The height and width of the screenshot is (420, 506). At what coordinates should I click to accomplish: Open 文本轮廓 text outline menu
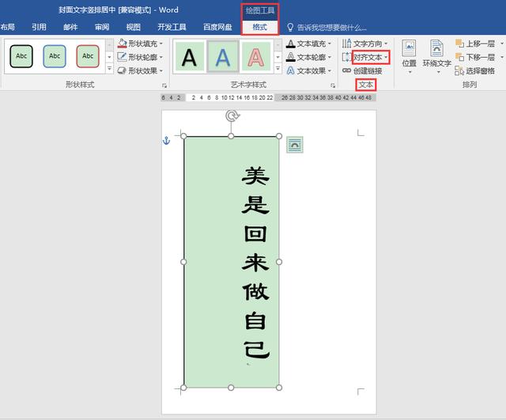pyautogui.click(x=309, y=57)
